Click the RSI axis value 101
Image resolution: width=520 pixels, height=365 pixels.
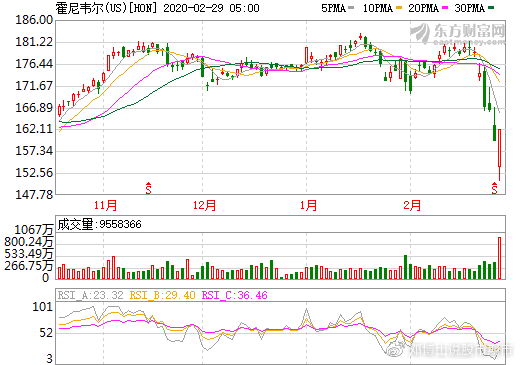42,307
